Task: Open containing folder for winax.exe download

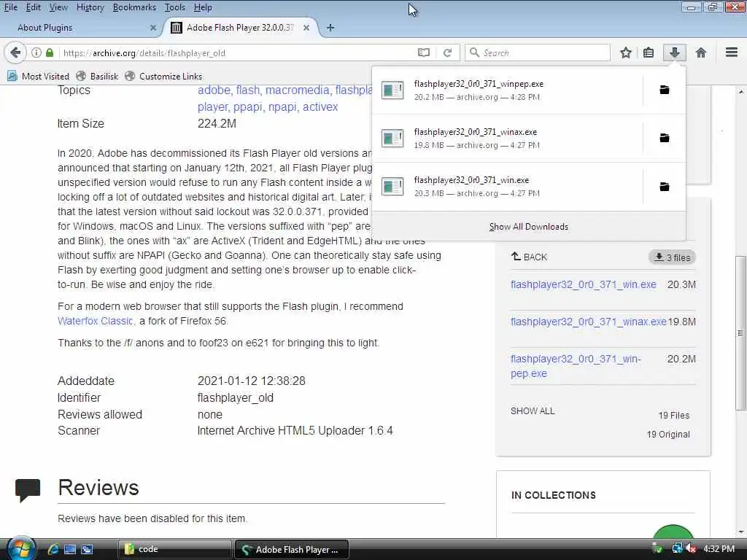Action: [x=664, y=138]
